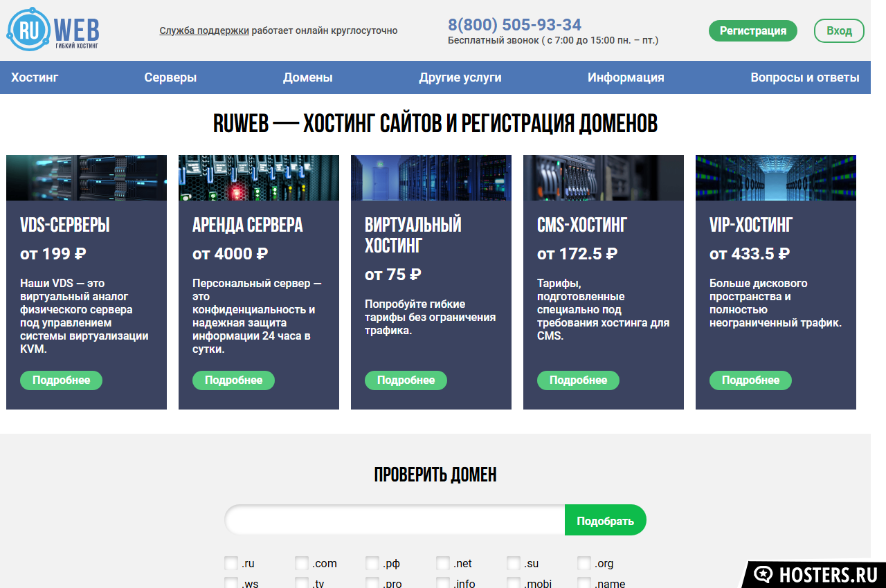The height and width of the screenshot is (588, 886).
Task: Open the Хостинг menu
Action: (x=35, y=77)
